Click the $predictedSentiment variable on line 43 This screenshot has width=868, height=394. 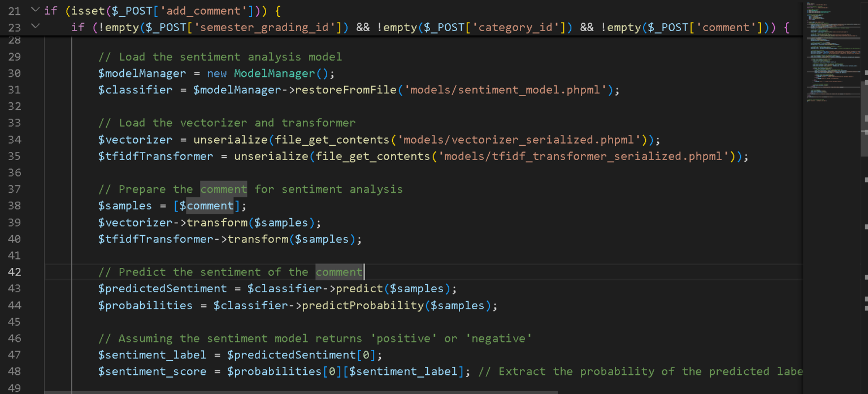(x=162, y=289)
